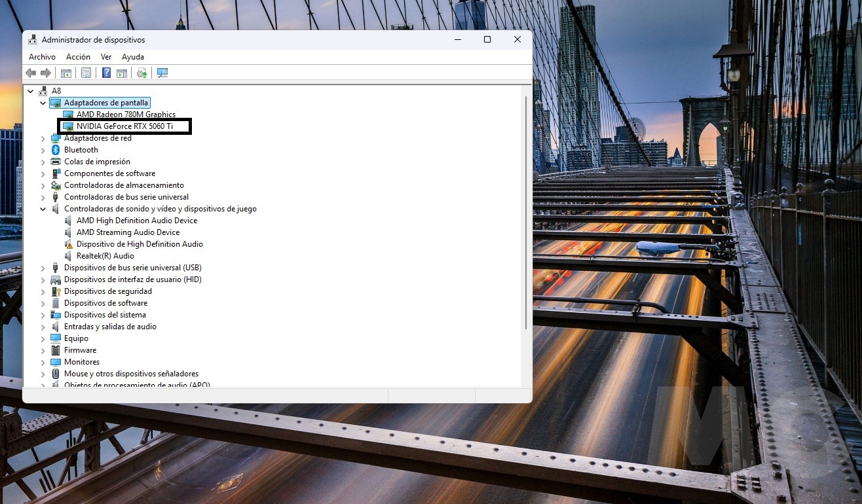
Task: Click the Back arrow toolbar icon
Action: tap(31, 73)
